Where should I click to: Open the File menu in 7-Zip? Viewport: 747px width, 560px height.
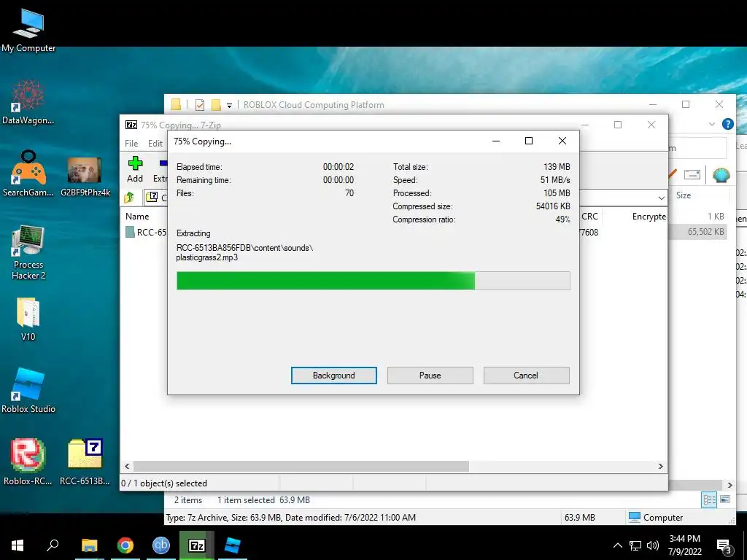[131, 144]
